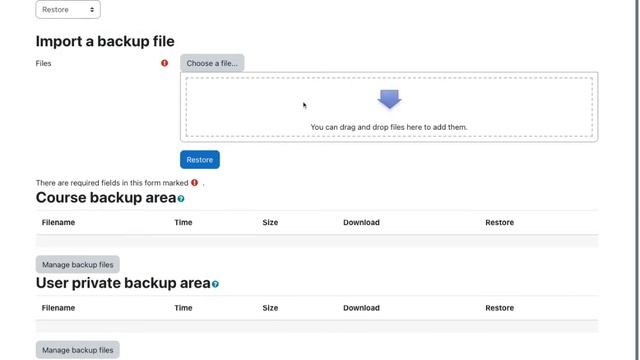This screenshot has height=360, width=640.
Task: Click Download header in User private backup table
Action: tap(361, 308)
